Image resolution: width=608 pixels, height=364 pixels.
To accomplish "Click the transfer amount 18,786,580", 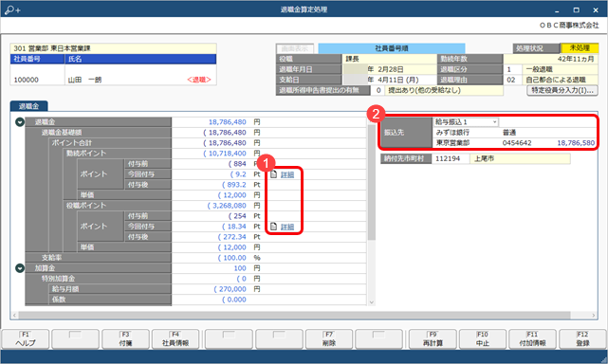I will coord(576,143).
